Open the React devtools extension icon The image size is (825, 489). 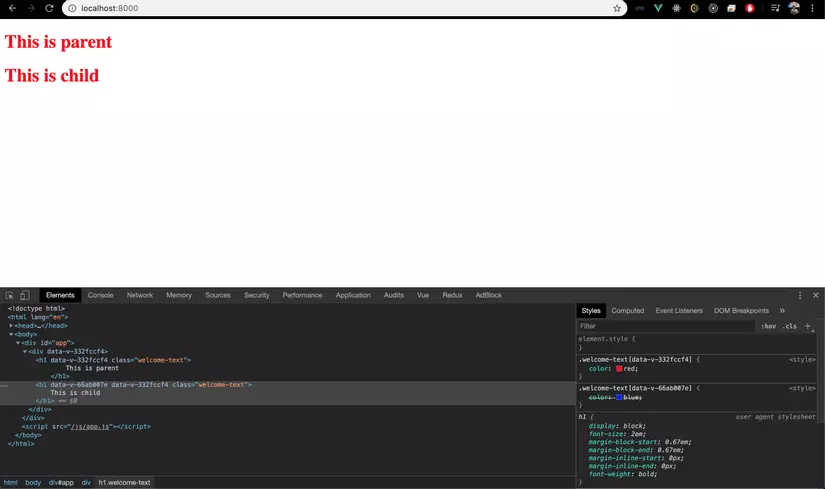(x=676, y=8)
